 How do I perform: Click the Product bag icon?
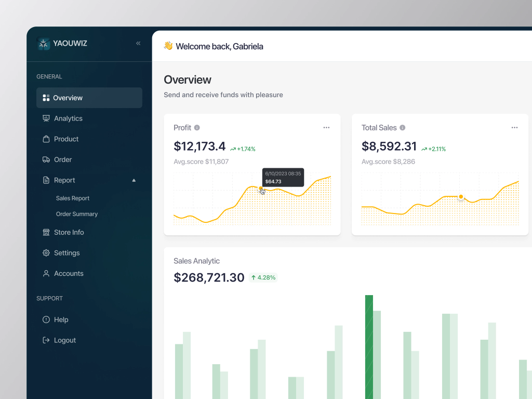point(46,139)
